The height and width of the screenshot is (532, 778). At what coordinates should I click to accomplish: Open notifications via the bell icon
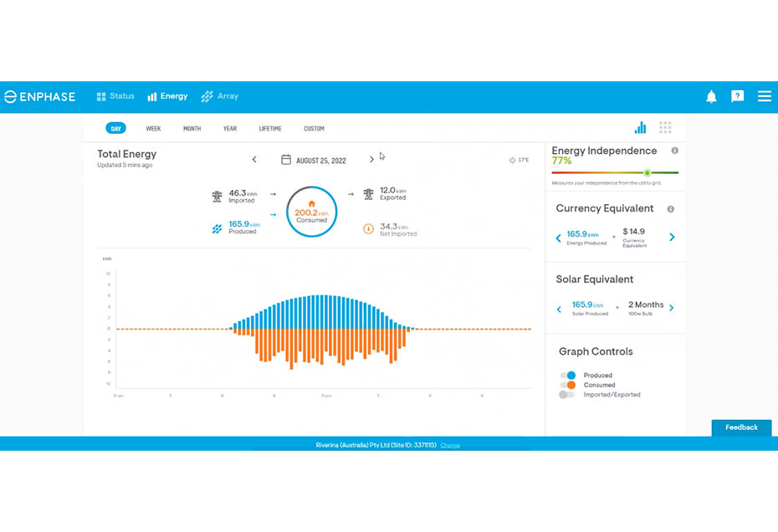710,95
